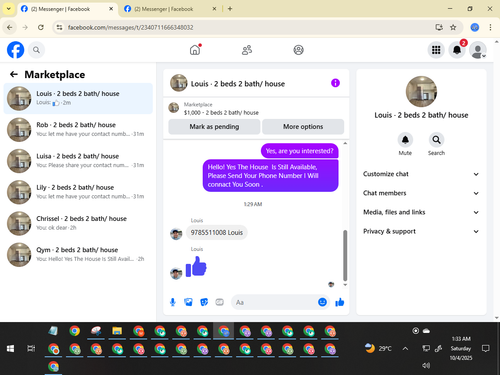Click the '9785511008 Louis' message bubble

(x=217, y=233)
